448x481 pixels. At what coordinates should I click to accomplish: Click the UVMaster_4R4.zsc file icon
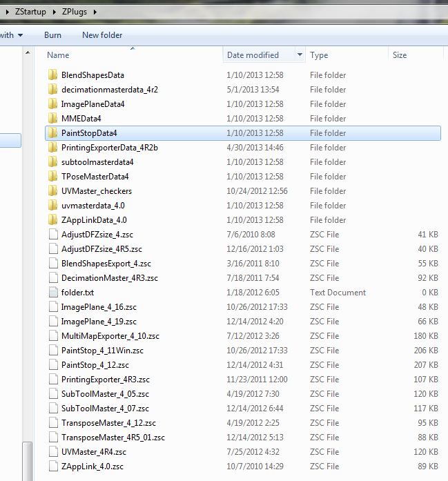click(53, 451)
